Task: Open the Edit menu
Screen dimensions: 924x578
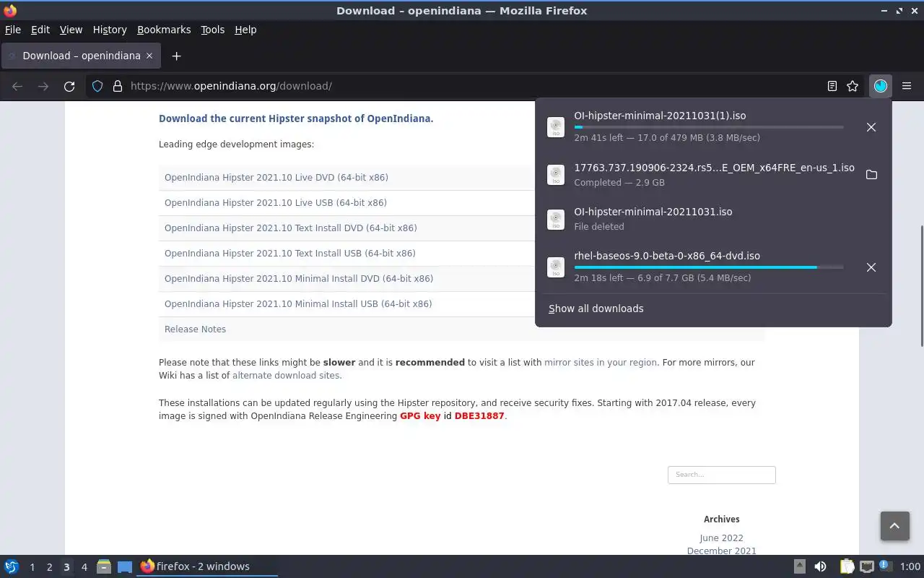Action: (40, 30)
